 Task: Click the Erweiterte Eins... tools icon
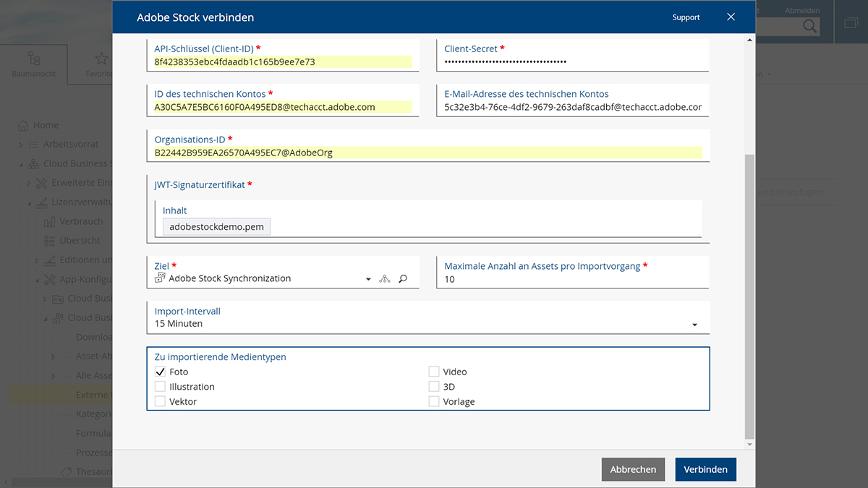(x=42, y=183)
